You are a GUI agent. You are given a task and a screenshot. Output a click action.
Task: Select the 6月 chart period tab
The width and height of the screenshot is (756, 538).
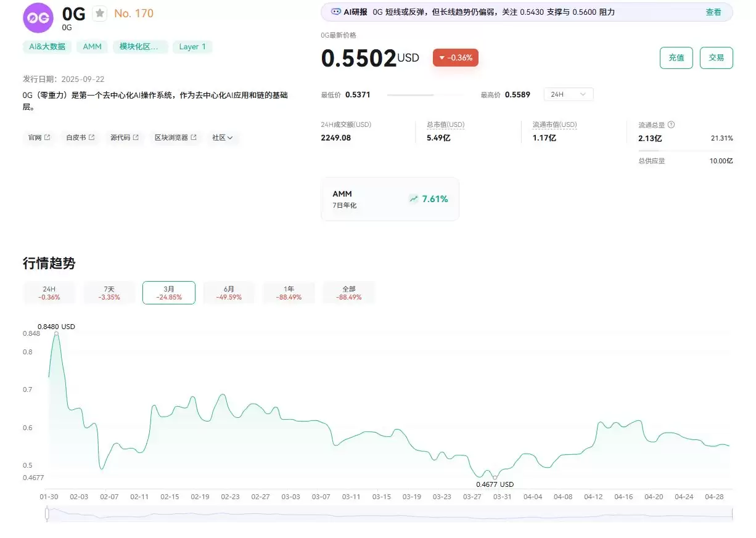229,293
